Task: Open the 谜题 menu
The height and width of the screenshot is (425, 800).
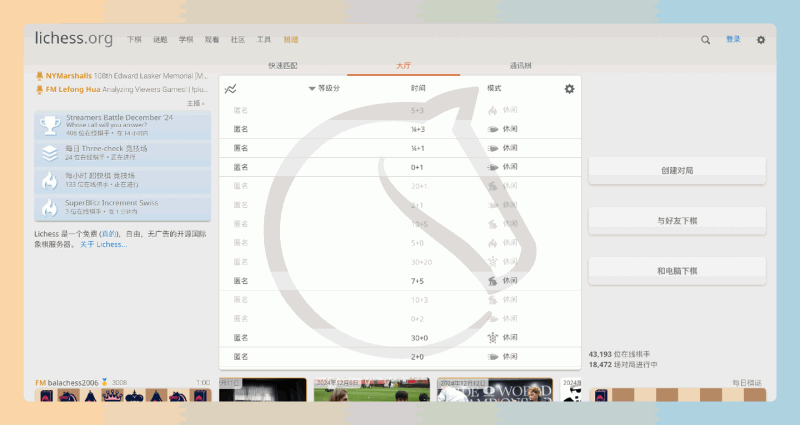Action: pyautogui.click(x=160, y=39)
